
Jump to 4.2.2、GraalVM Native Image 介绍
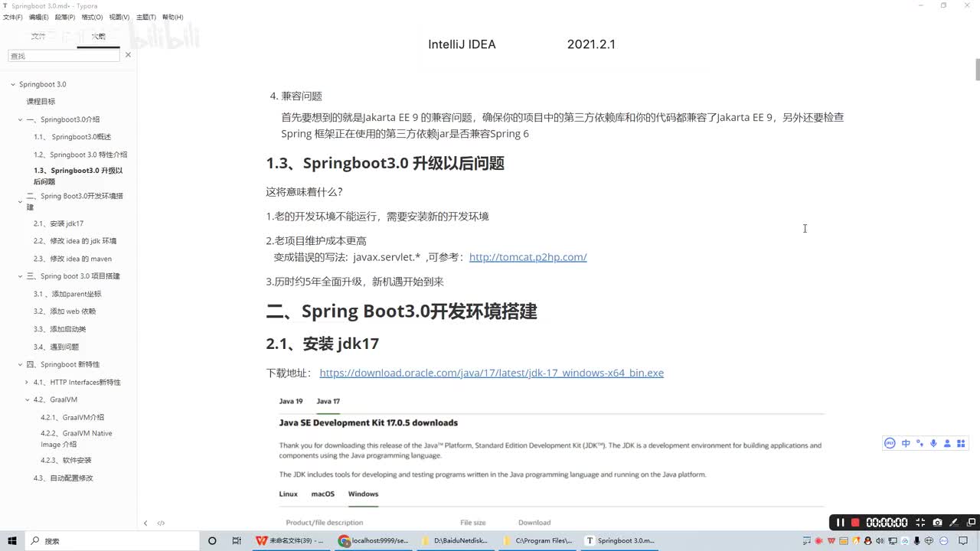click(77, 439)
